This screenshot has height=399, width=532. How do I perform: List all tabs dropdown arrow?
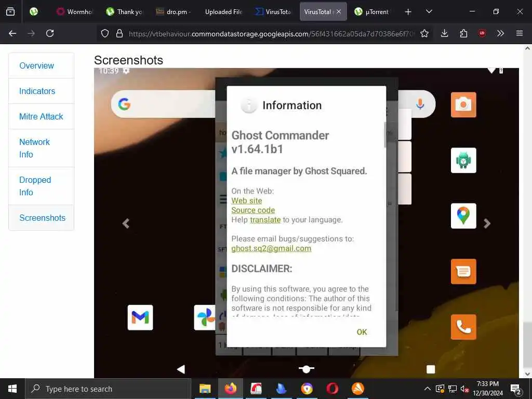point(429,11)
